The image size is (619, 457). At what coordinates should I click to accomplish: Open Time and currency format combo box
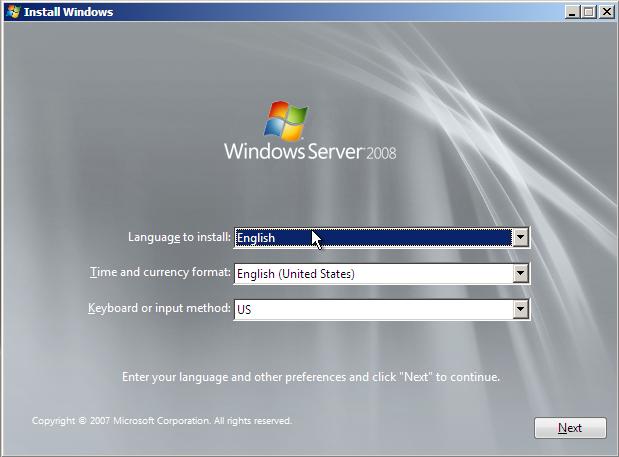pos(381,273)
